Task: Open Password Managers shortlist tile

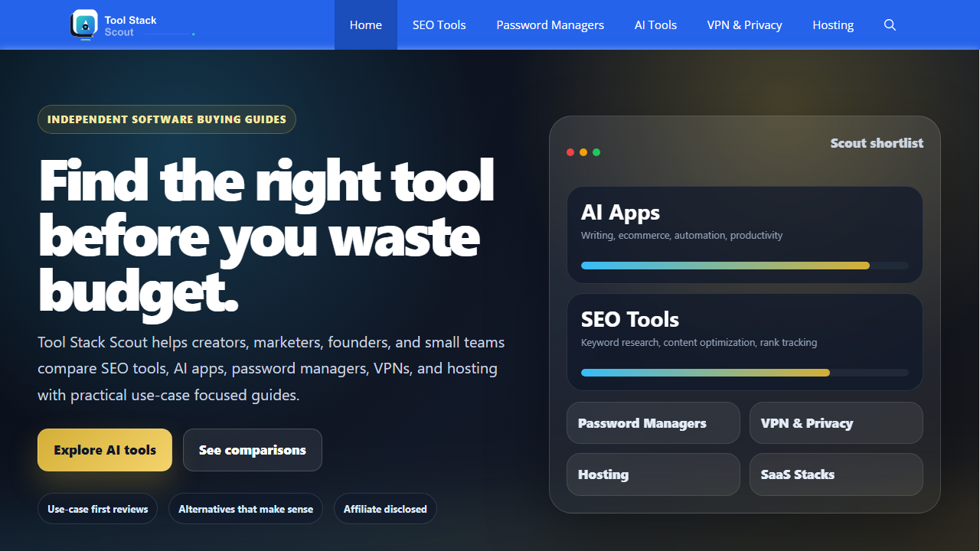Action: pos(653,423)
